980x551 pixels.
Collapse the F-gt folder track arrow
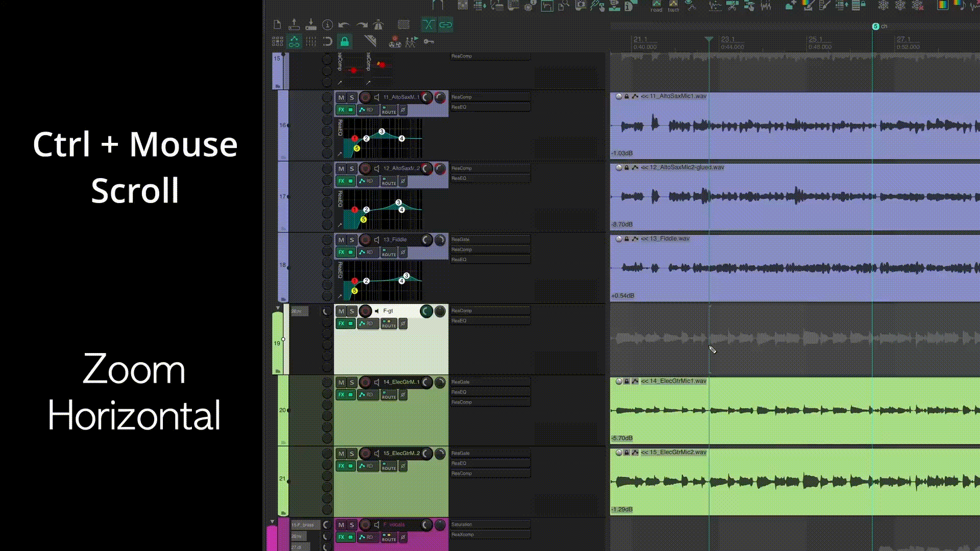click(278, 308)
